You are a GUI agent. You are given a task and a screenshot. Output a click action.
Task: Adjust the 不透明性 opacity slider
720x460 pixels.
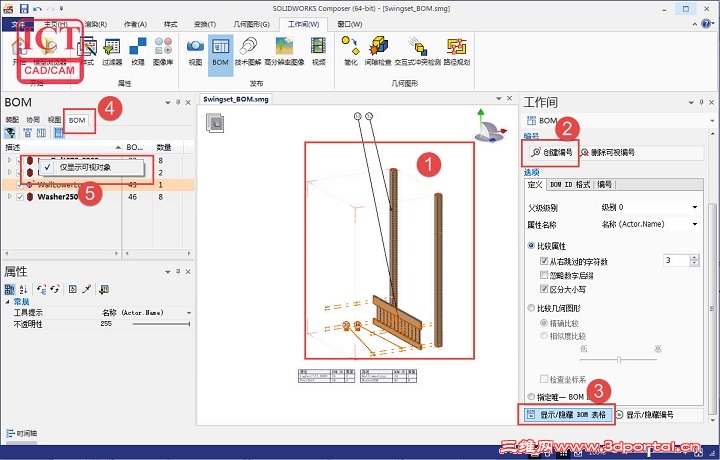click(161, 324)
